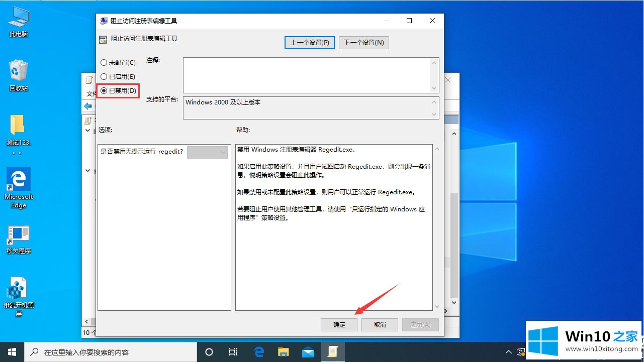Image resolution: width=644 pixels, height=362 pixels.
Task: Open the 回收站 recycle bin icon
Action: (19, 76)
